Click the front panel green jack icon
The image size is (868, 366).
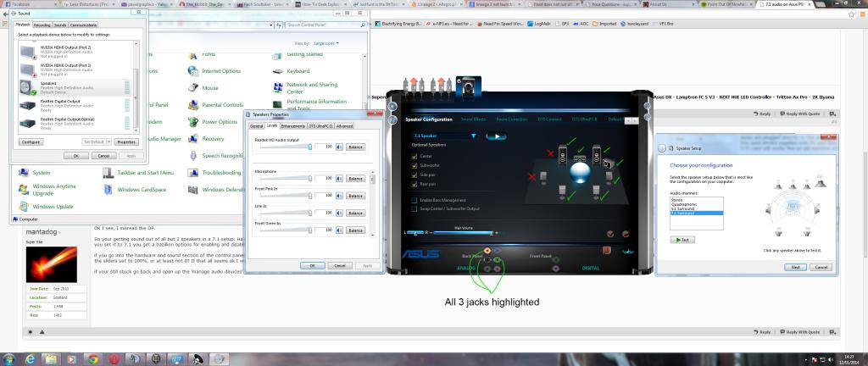[555, 258]
